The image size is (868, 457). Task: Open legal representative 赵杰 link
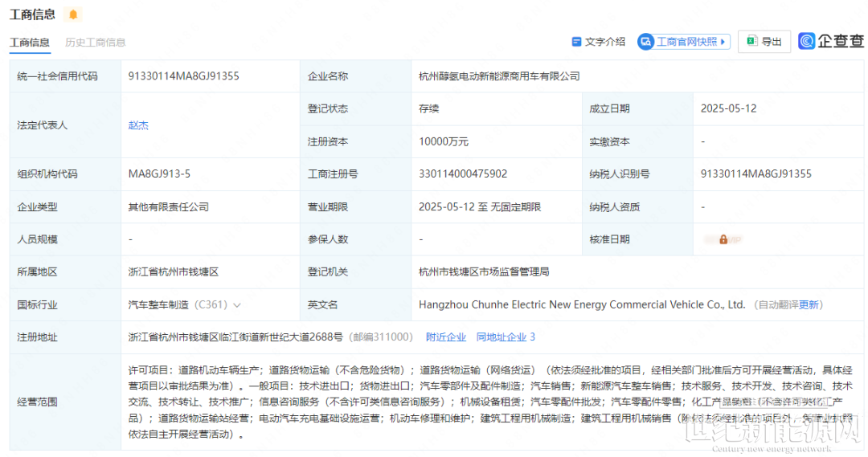click(x=138, y=125)
